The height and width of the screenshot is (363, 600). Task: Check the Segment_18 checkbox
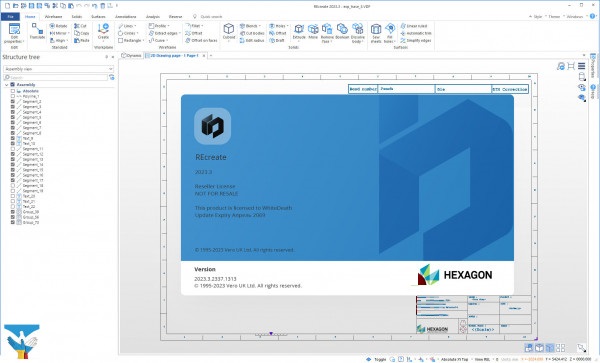pyautogui.click(x=13, y=185)
